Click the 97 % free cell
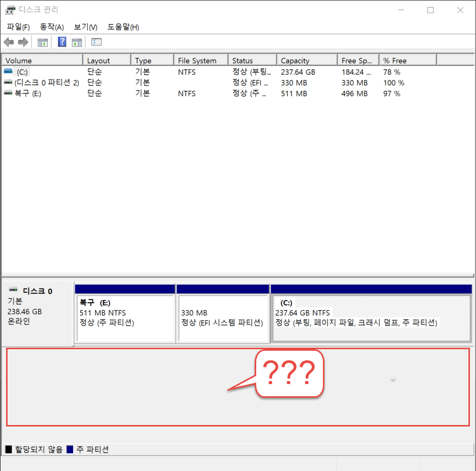Viewport: 476px width, 471px height. 392,93
